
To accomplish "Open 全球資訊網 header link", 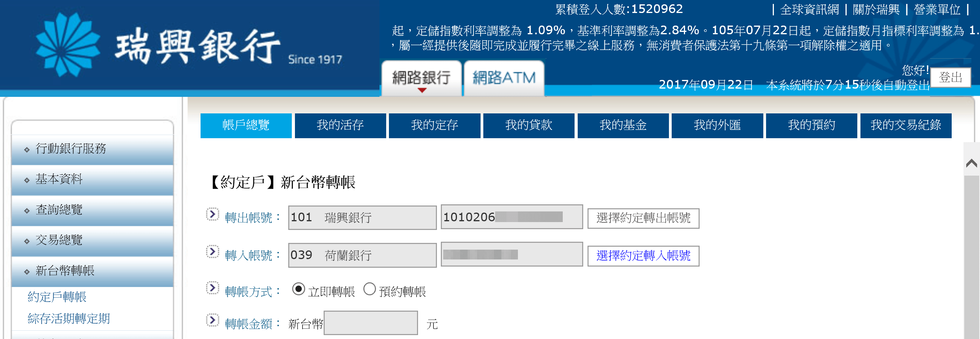I will pos(810,9).
